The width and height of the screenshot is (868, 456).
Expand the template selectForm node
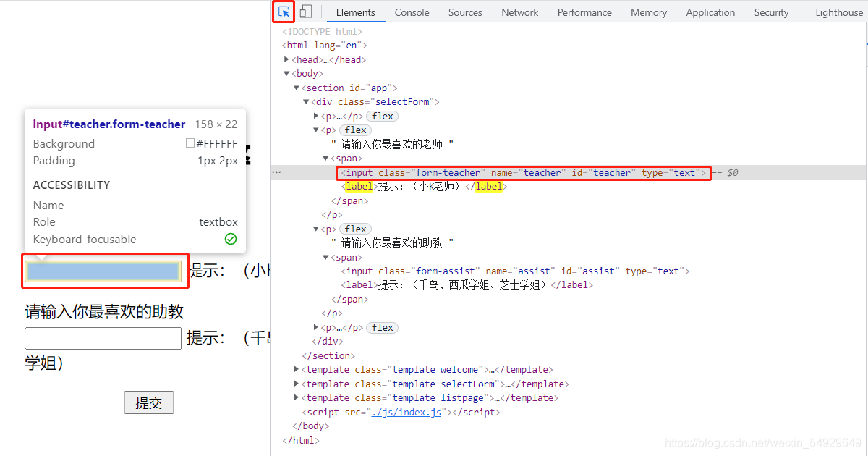297,384
